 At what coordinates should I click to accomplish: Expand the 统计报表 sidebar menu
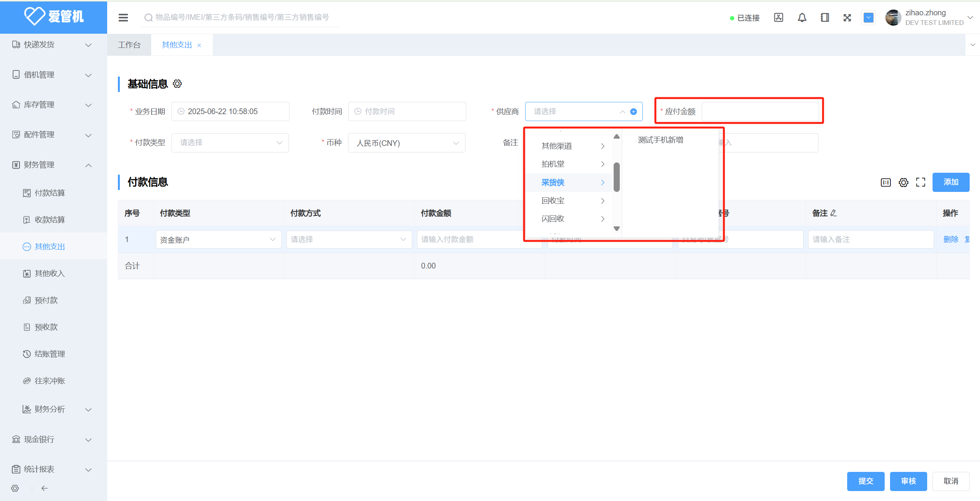coord(54,469)
